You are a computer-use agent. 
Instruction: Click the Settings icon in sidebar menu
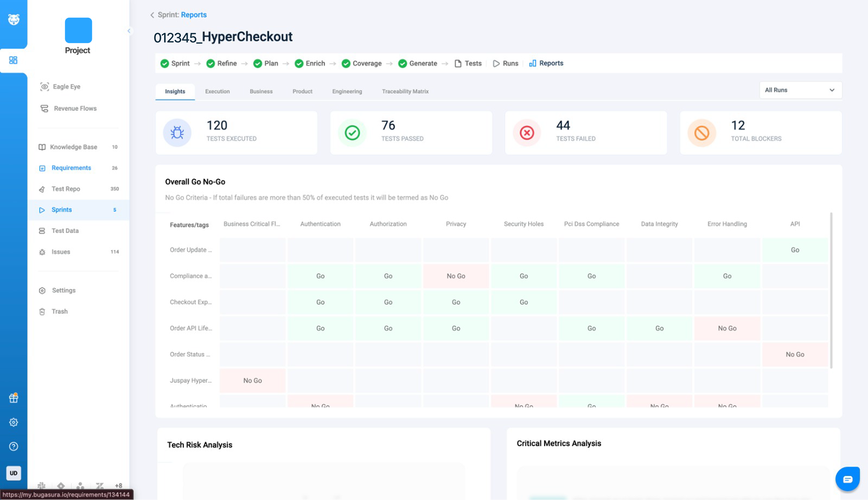(x=42, y=291)
